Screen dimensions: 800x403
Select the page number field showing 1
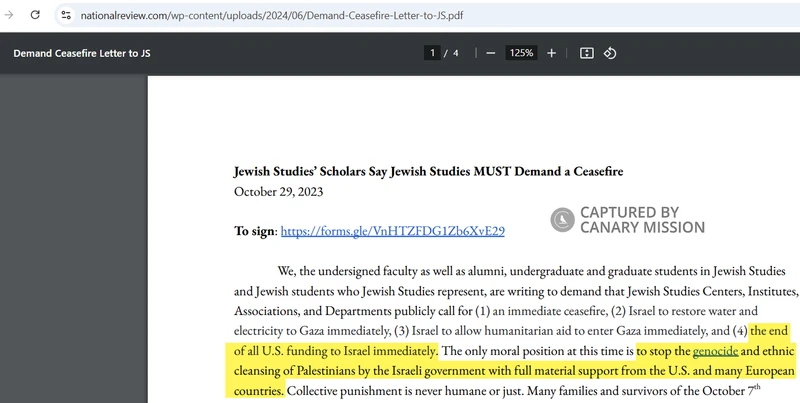[432, 53]
